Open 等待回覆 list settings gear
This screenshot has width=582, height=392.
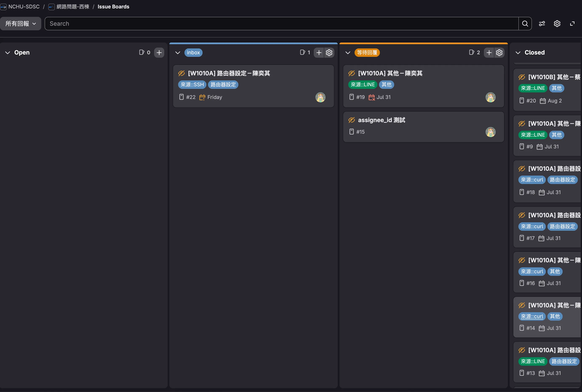(499, 52)
